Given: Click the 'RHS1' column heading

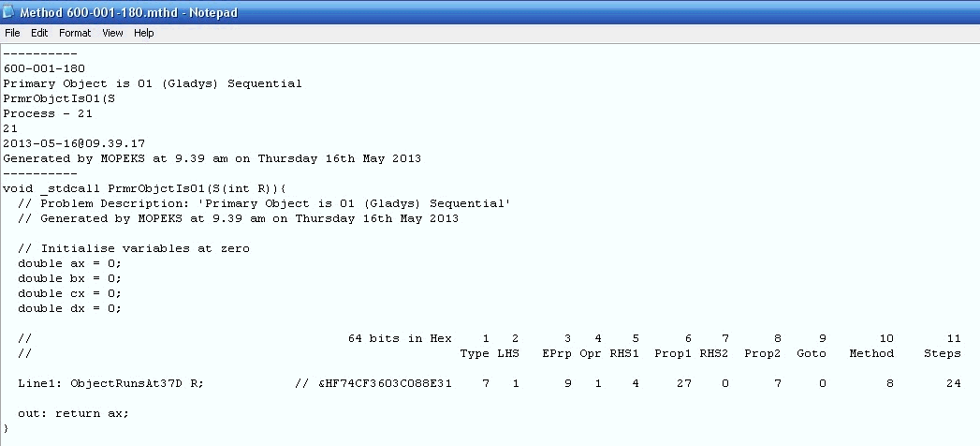Looking at the screenshot, I should 624,353.
